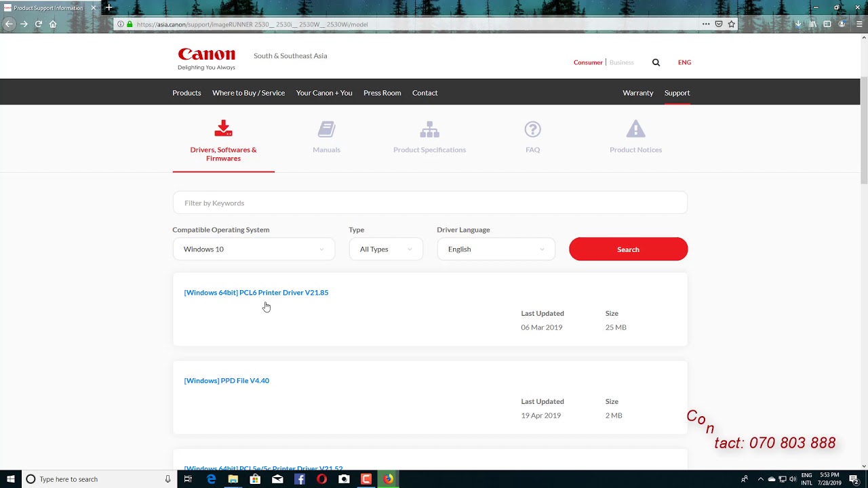The image size is (868, 488).
Task: Expand Compatible Operating System dropdown
Action: (254, 249)
